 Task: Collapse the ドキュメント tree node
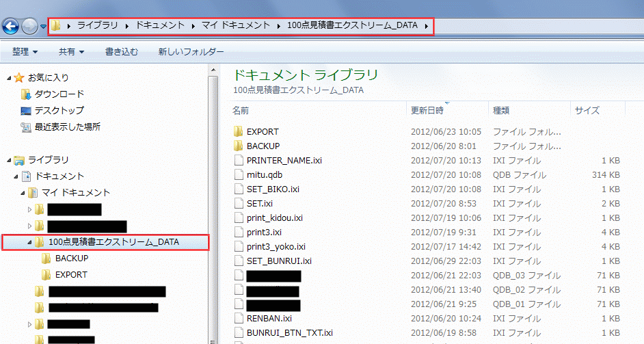coord(16,176)
